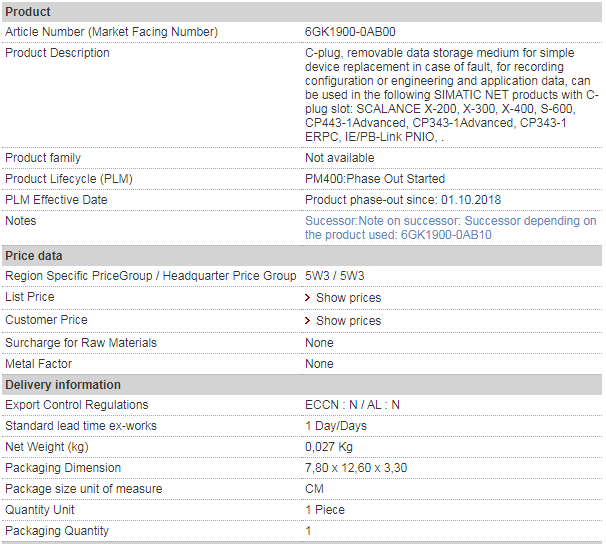Image resolution: width=606 pixels, height=544 pixels.
Task: Click the Price data section header
Action: [302, 255]
